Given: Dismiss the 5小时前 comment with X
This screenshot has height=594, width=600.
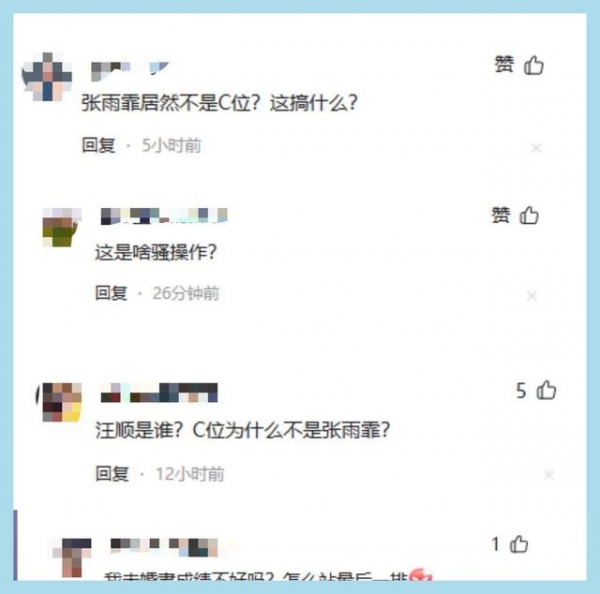Looking at the screenshot, I should tap(536, 147).
